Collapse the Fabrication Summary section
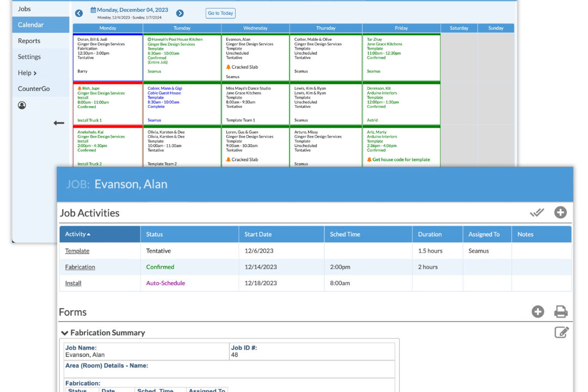The image size is (588, 392). tap(65, 333)
